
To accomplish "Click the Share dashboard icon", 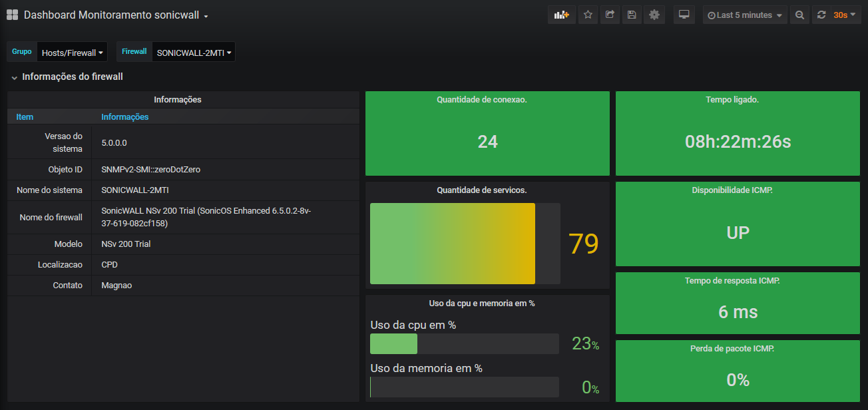I will coord(610,15).
